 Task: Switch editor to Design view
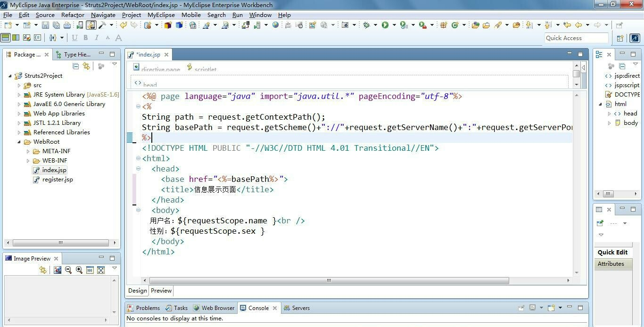138,290
